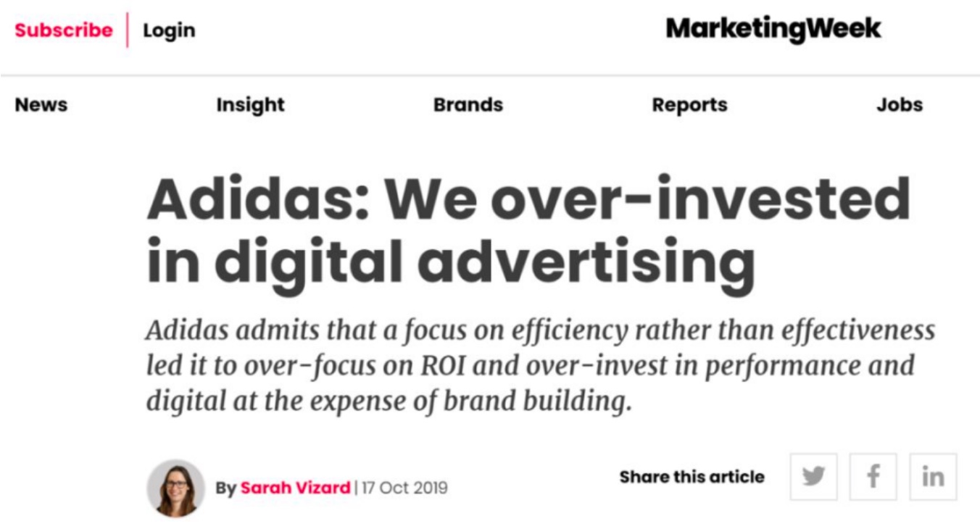This screenshot has height=529, width=980.
Task: Share the article on LinkedIn
Action: (933, 477)
